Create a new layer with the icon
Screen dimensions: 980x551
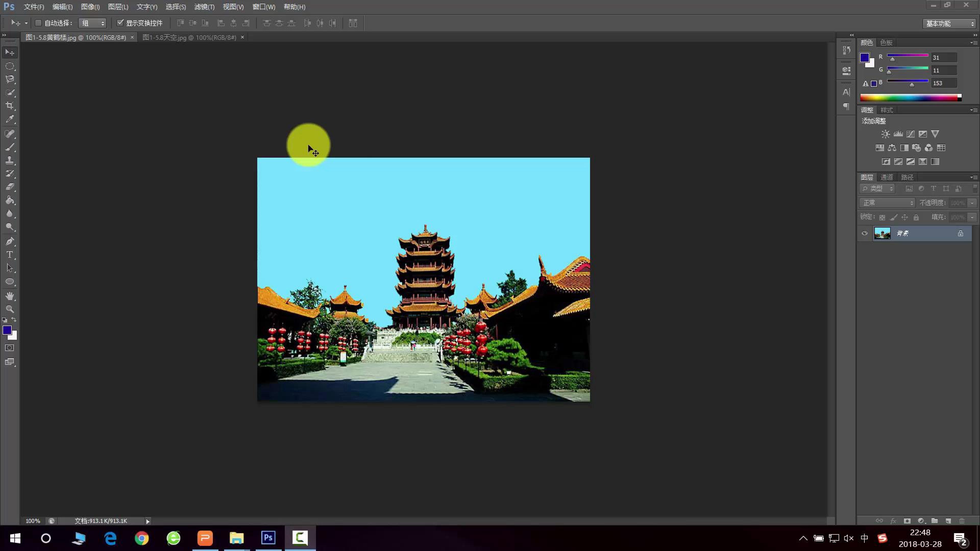click(948, 521)
